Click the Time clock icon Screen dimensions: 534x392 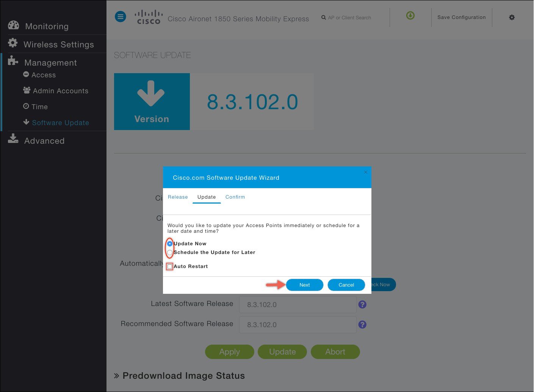pyautogui.click(x=26, y=106)
